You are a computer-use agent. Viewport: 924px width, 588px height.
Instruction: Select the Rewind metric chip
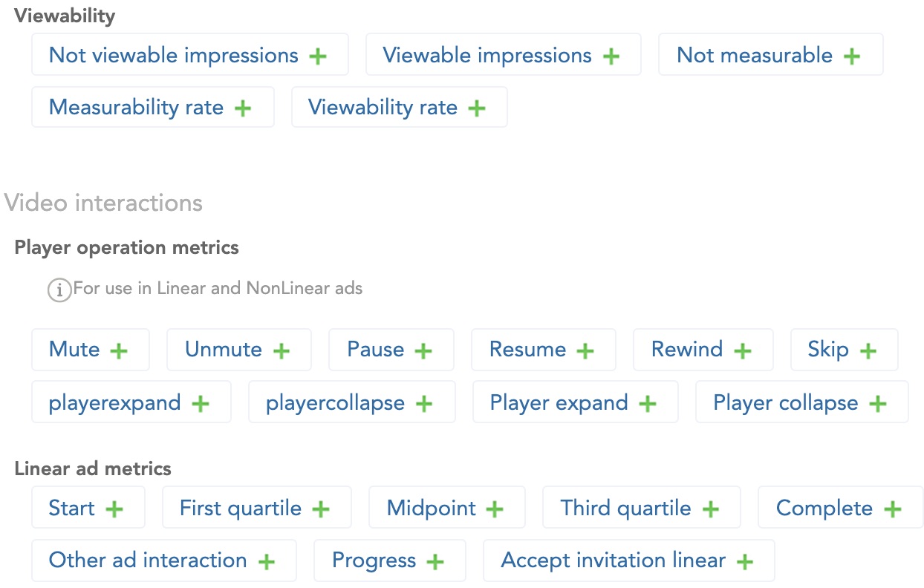[702, 350]
